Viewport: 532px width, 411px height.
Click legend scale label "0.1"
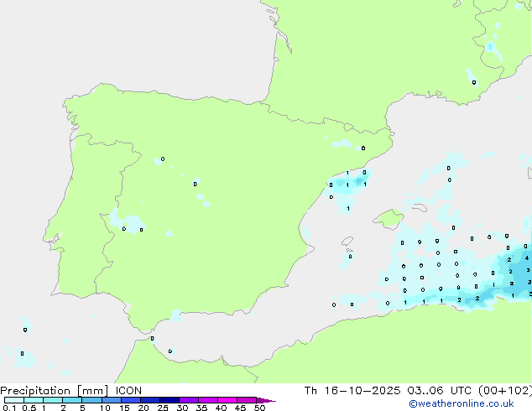tap(9, 408)
